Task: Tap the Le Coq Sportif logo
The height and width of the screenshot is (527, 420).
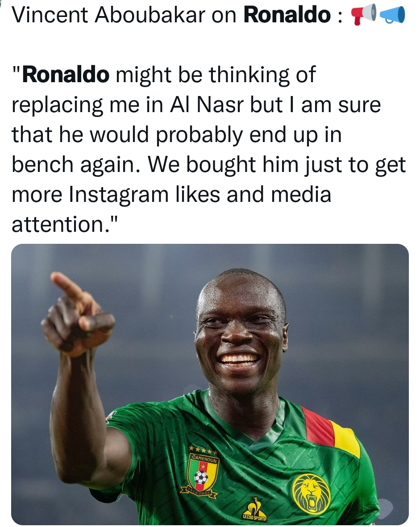Action: point(254,509)
